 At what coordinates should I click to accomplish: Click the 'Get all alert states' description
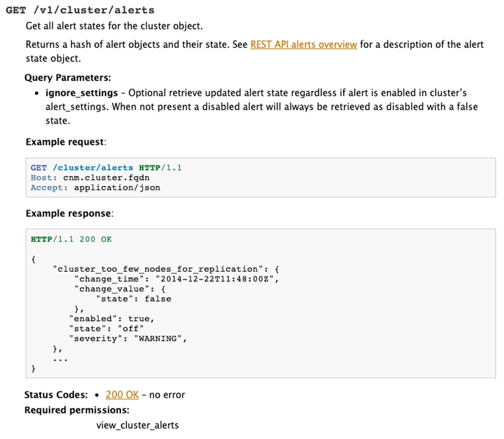point(114,26)
